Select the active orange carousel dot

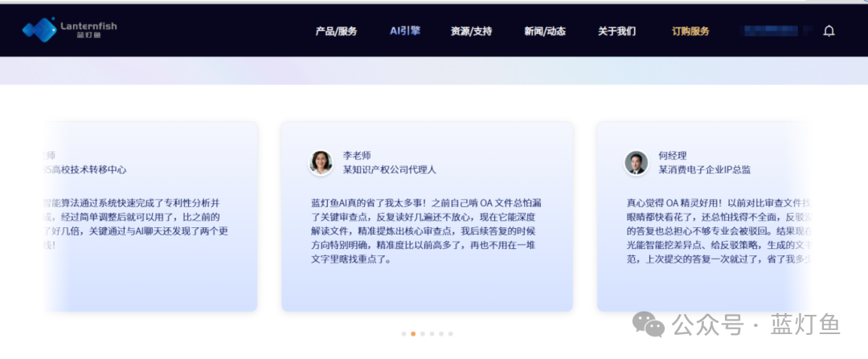(x=413, y=333)
